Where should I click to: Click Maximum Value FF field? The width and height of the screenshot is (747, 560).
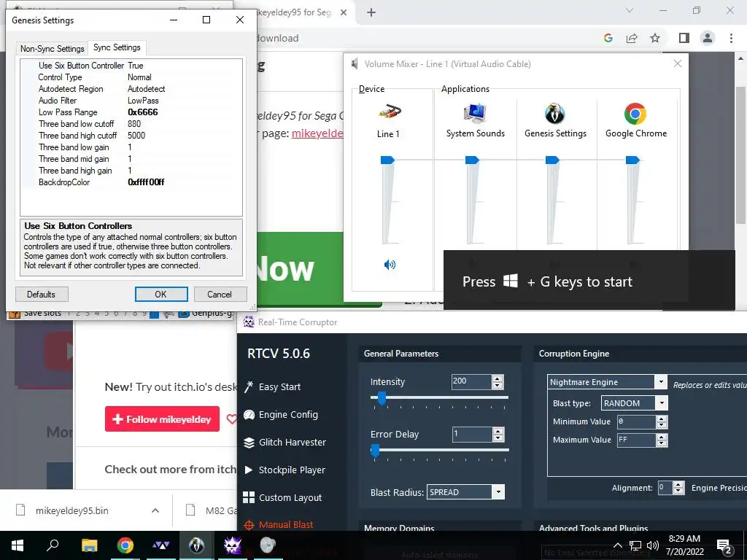click(x=636, y=440)
